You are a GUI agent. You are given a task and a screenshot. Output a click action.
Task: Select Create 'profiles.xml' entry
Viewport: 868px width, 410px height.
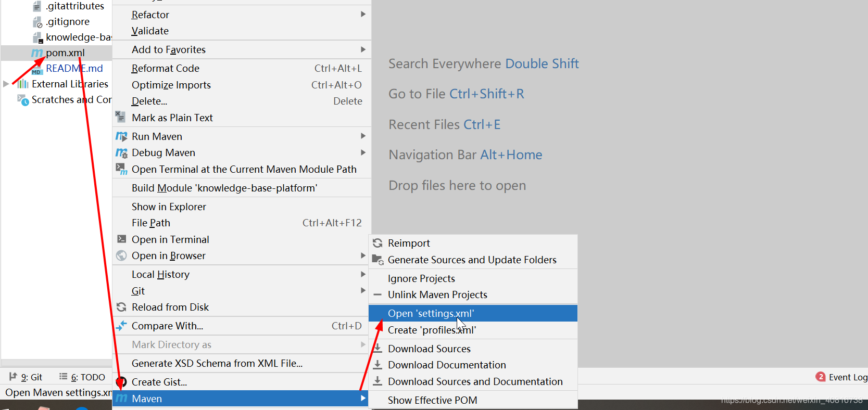coord(473,330)
